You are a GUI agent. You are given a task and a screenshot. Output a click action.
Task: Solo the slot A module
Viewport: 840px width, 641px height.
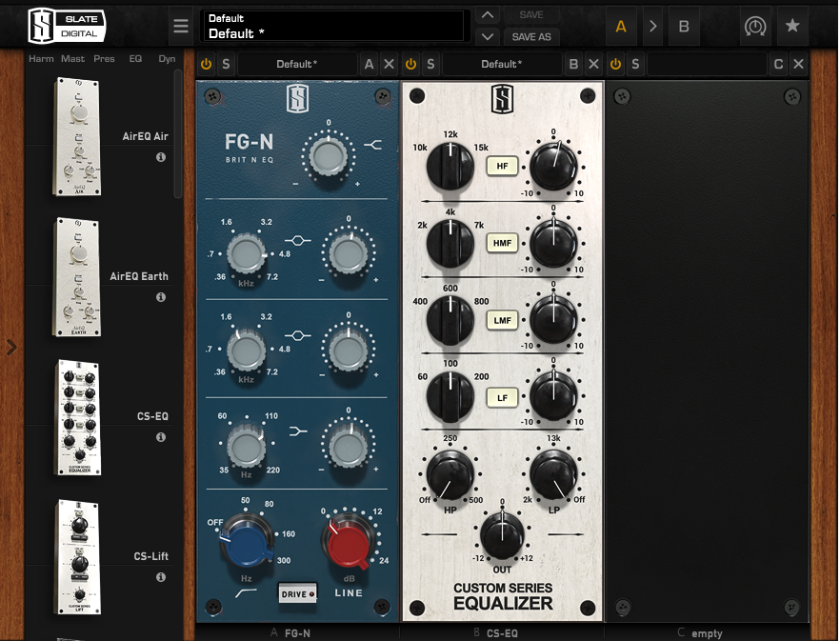click(226, 65)
